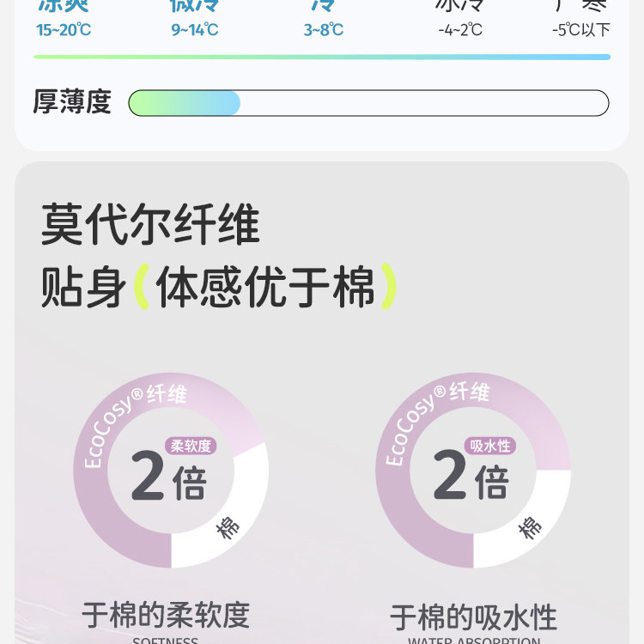Tap the -4~2℃ temperature range

[460, 30]
